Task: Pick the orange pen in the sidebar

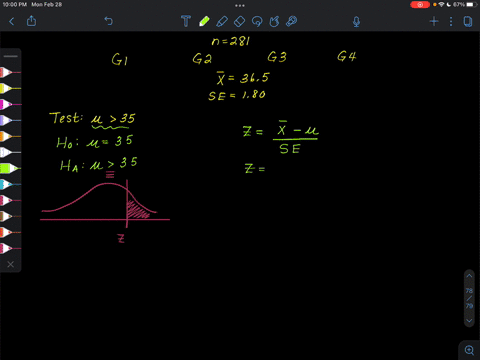Action: (10, 136)
